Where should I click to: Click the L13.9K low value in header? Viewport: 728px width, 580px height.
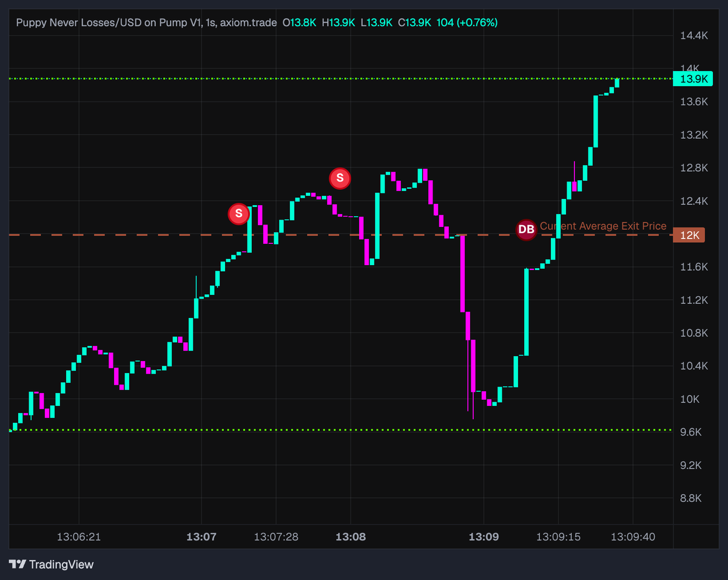tap(376, 22)
